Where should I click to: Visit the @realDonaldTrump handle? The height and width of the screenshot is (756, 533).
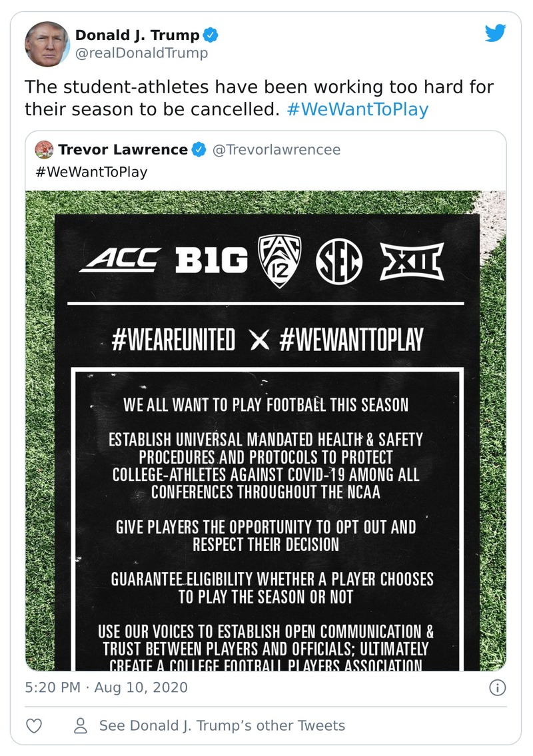(x=141, y=53)
